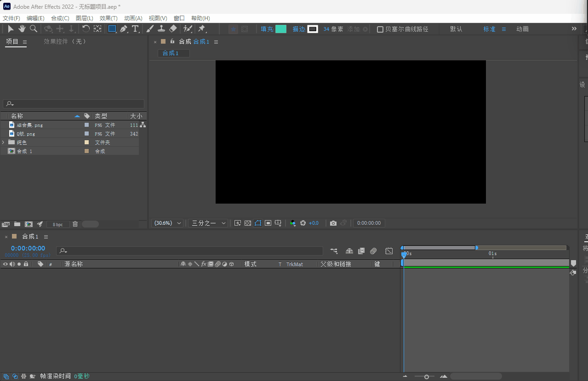Screen dimensions: 588x381
Task: Switch to the 默认 workspace
Action: coord(456,29)
